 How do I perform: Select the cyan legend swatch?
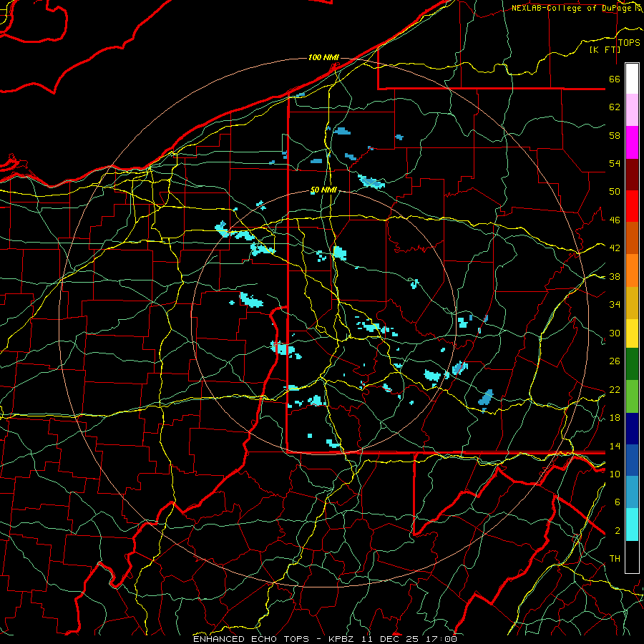(x=632, y=525)
